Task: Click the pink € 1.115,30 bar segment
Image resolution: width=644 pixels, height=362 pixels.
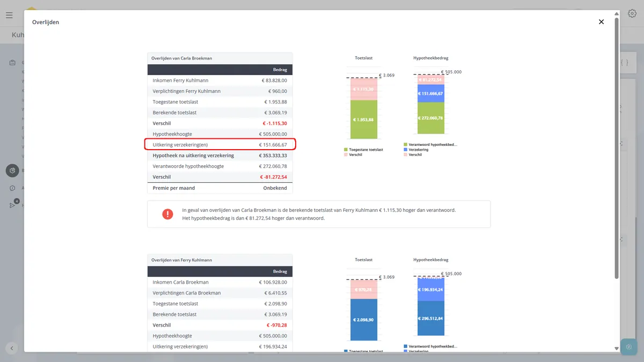Action: [x=364, y=89]
